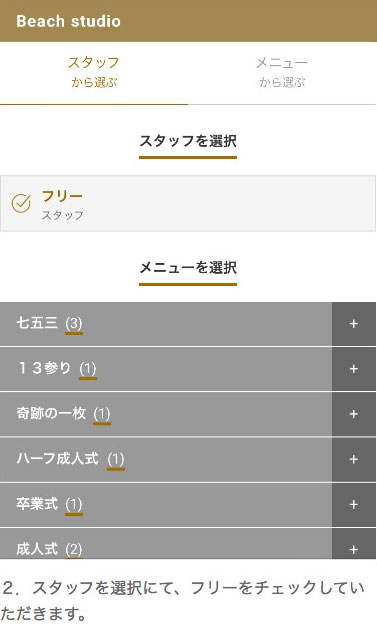This screenshot has width=377, height=643.
Task: Click the Beach studio header title
Action: (69, 21)
